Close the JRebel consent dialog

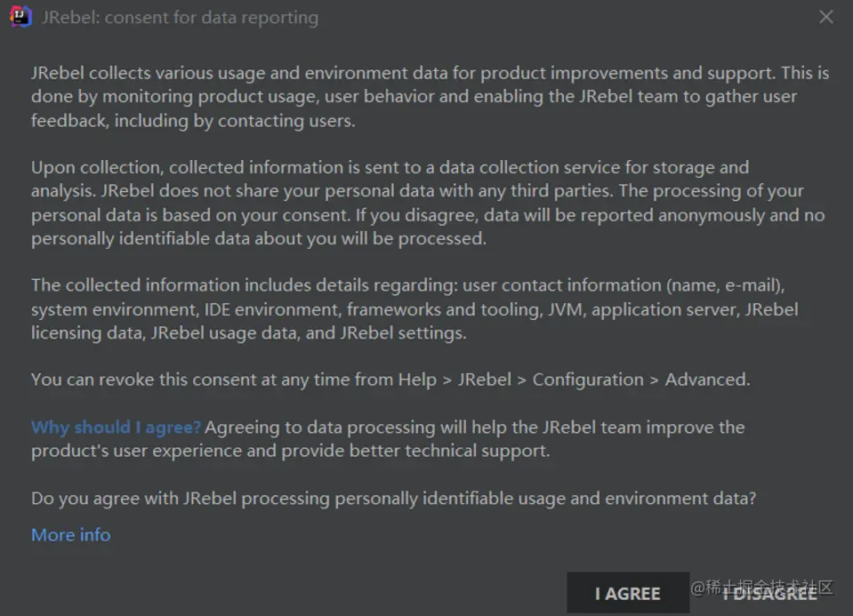tap(825, 18)
